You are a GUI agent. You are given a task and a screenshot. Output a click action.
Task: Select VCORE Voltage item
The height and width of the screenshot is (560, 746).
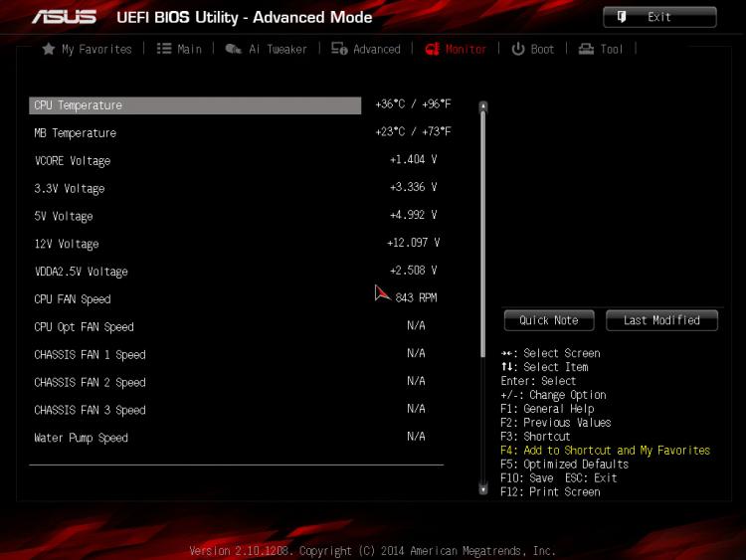tap(73, 161)
